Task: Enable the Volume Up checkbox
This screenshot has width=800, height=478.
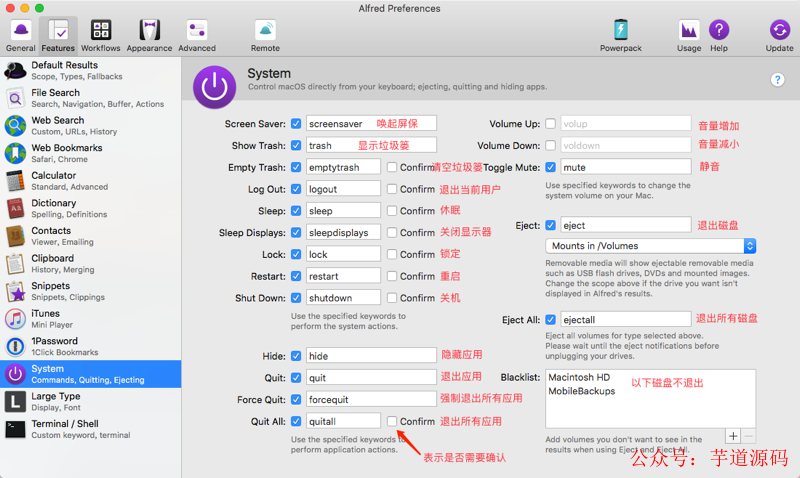Action: pos(551,123)
